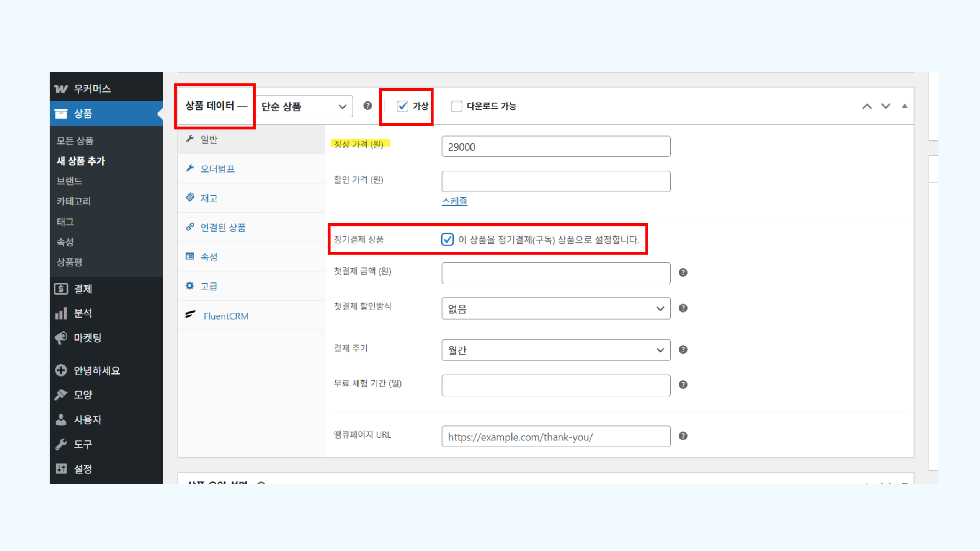Open the 결제 menu

coord(106,289)
